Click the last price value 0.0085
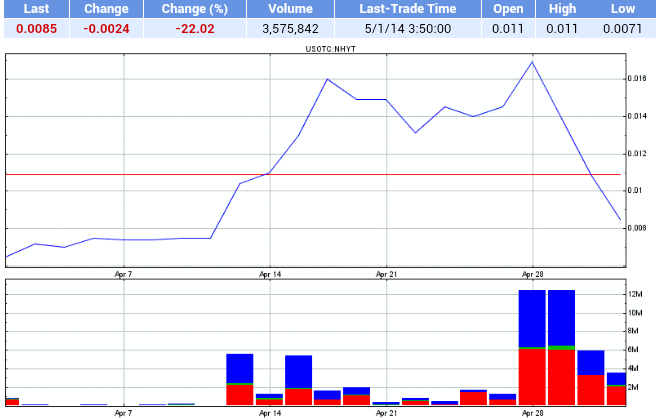Viewport: 662px width, 420px height. pos(36,29)
